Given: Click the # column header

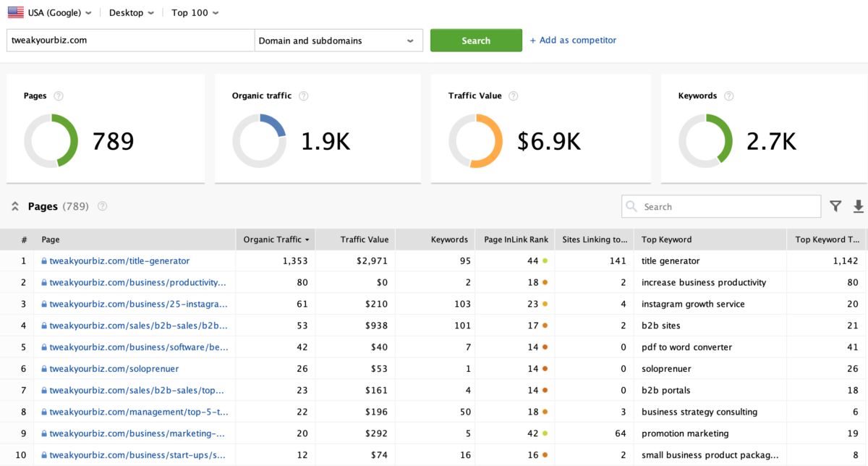Looking at the screenshot, I should click(24, 240).
